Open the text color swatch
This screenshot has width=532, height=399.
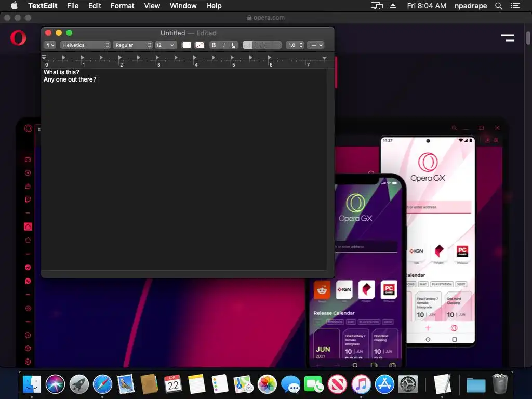pos(187,45)
